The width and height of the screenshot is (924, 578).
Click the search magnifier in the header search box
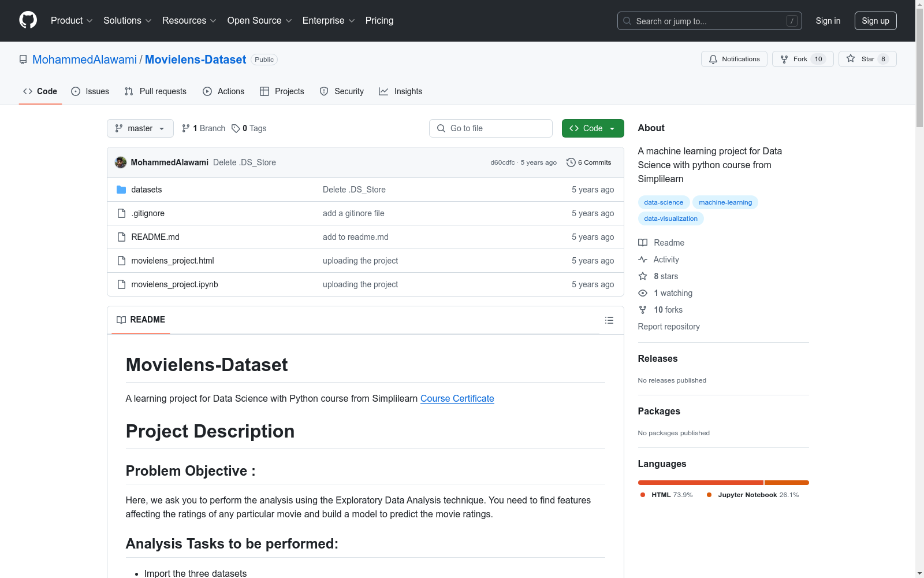[627, 21]
